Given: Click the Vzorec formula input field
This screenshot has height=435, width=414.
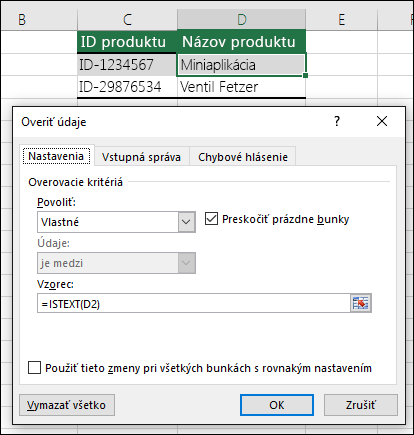Looking at the screenshot, I should (194, 303).
